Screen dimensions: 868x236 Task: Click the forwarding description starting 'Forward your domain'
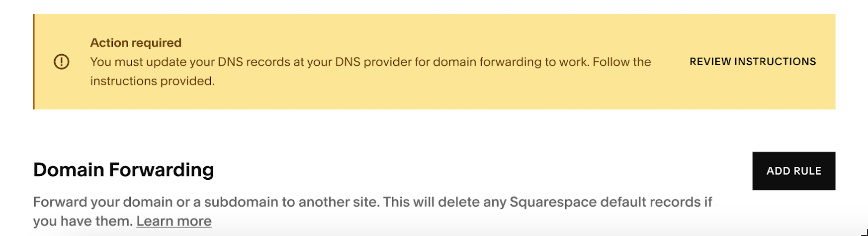[372, 211]
